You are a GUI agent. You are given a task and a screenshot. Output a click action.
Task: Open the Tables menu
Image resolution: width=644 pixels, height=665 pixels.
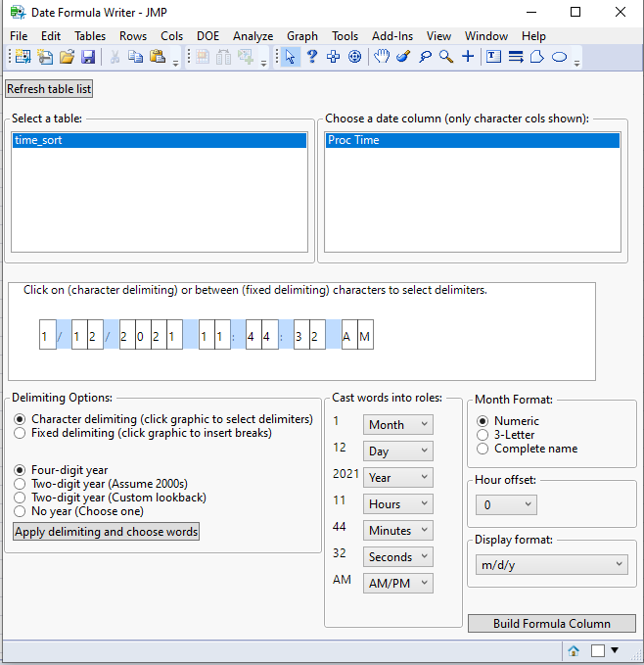pyautogui.click(x=90, y=36)
